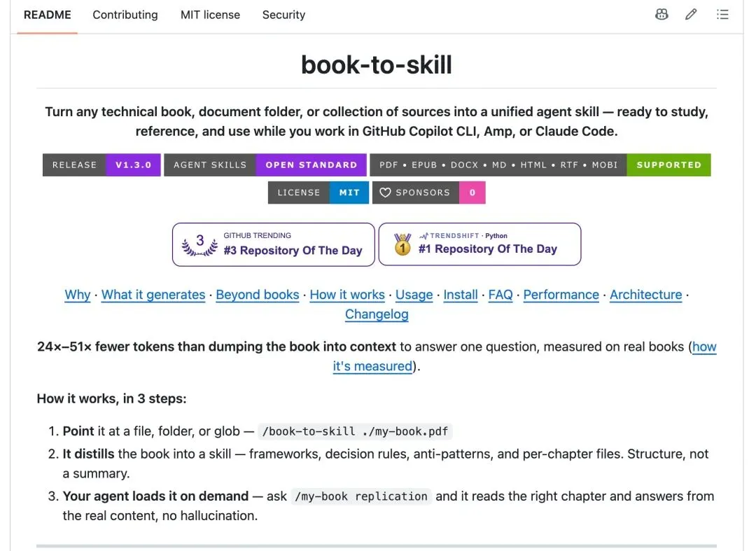Screen dimensions: 756x551
Task: Open Trendshift #1 Repository Of The Day badge
Action: pos(479,244)
